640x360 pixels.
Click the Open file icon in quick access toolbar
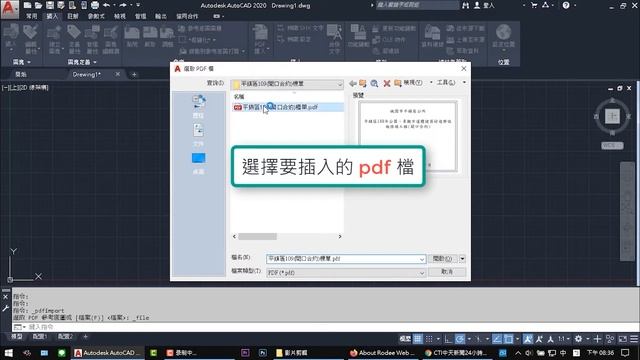pos(38,5)
